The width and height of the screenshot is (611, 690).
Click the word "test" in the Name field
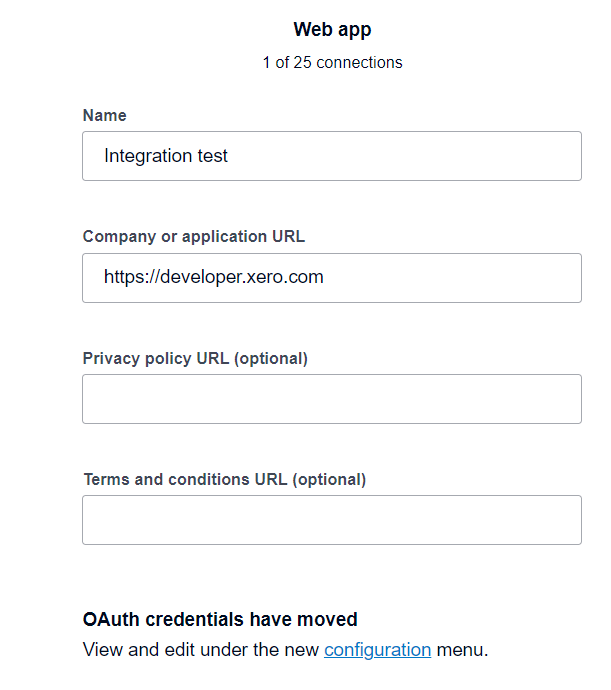tap(212, 156)
